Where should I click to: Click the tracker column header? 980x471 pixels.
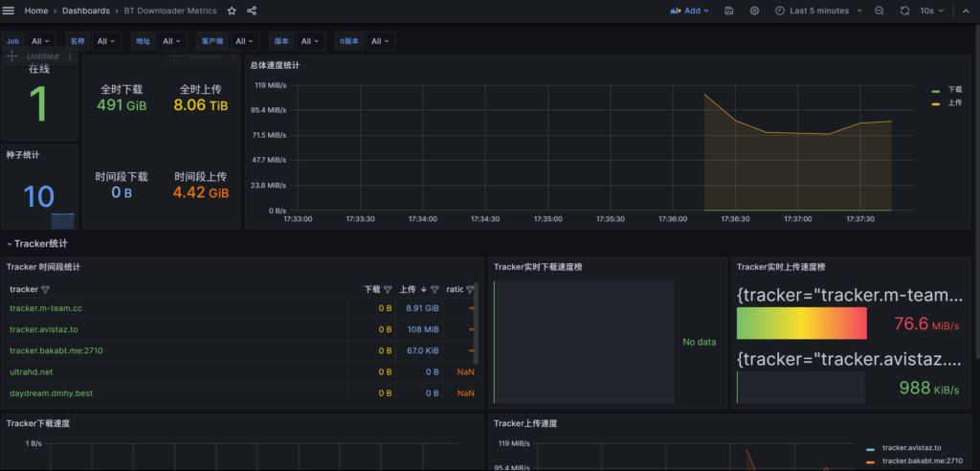click(24, 290)
